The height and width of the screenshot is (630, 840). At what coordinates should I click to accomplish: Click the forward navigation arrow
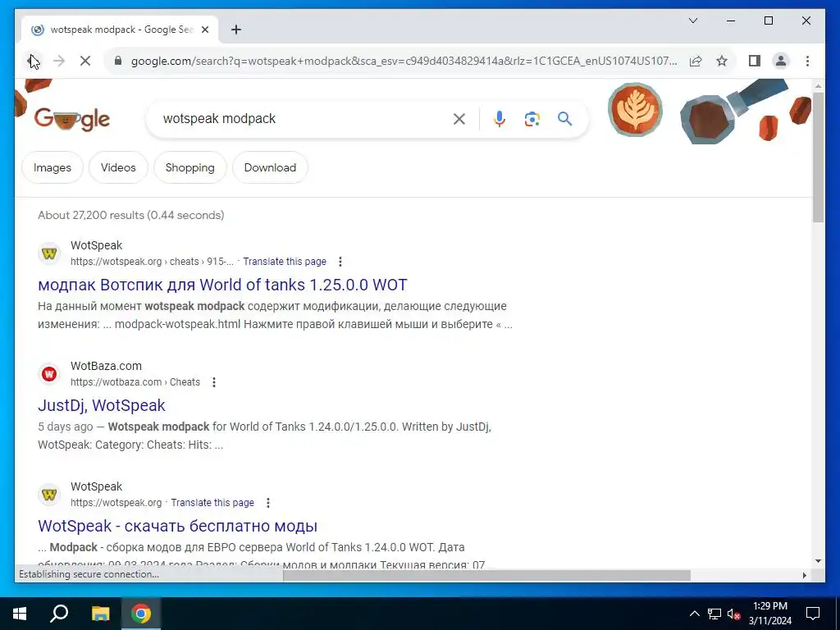[59, 61]
